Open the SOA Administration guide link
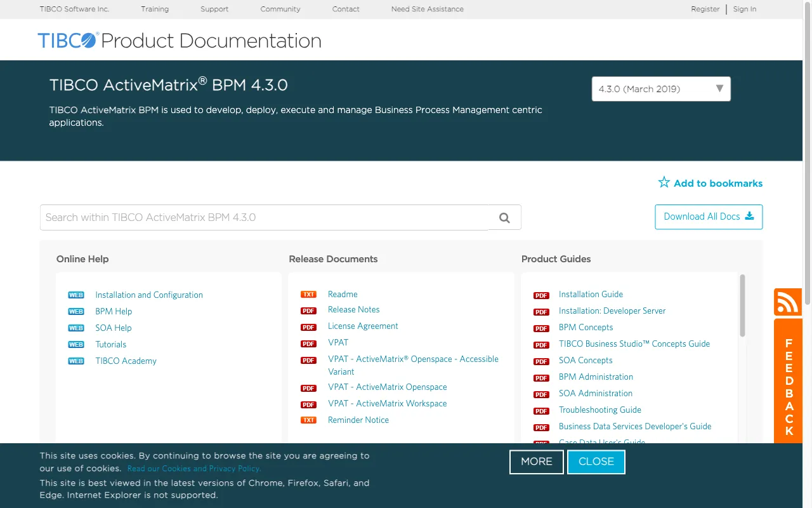This screenshot has width=812, height=508. coord(596,393)
